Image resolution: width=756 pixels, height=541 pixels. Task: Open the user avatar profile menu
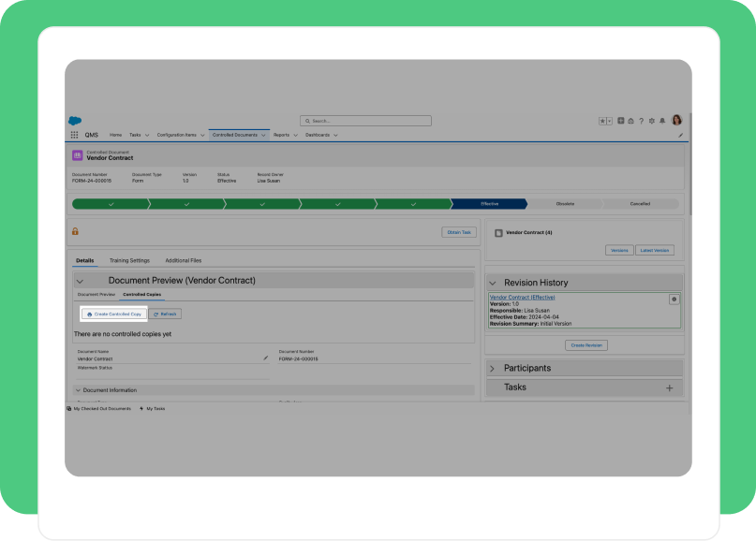(x=677, y=120)
